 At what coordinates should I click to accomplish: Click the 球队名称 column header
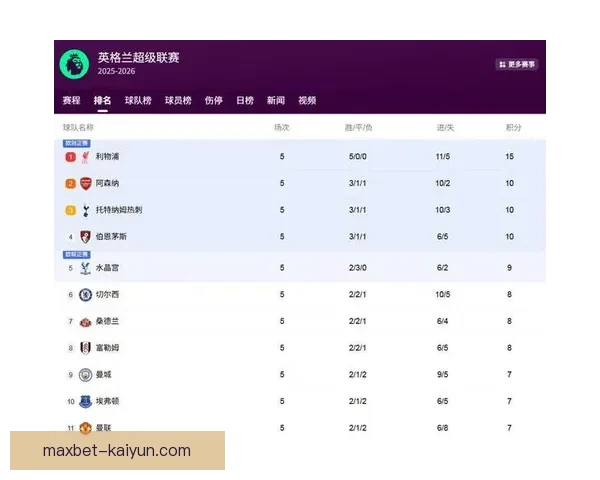(78, 127)
